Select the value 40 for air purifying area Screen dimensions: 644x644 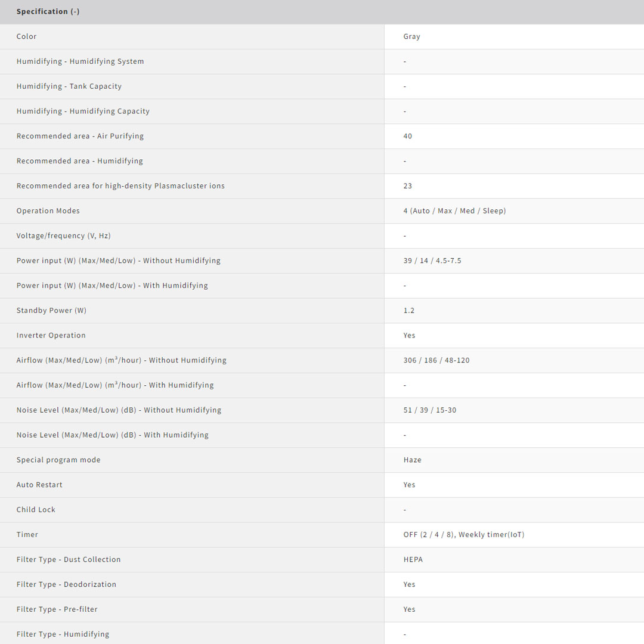408,136
